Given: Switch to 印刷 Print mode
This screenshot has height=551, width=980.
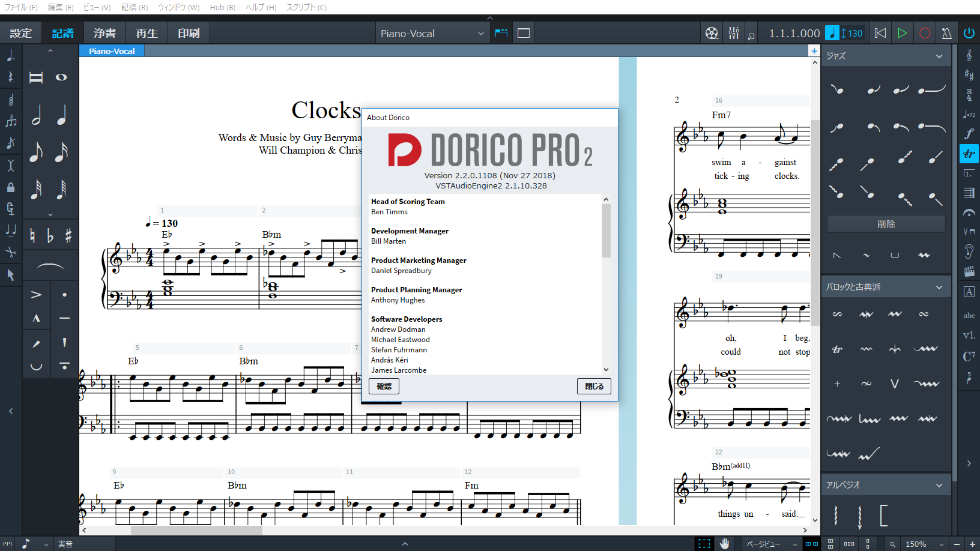Looking at the screenshot, I should (x=189, y=34).
